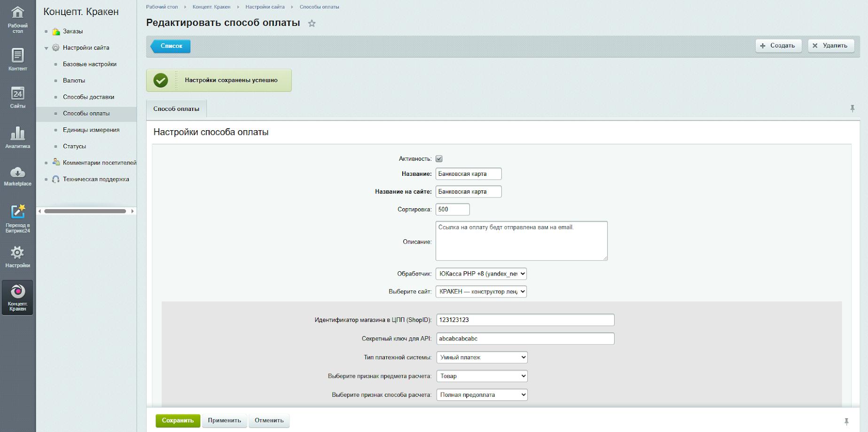
Task: Open the Обработчик dropdown
Action: 481,274
